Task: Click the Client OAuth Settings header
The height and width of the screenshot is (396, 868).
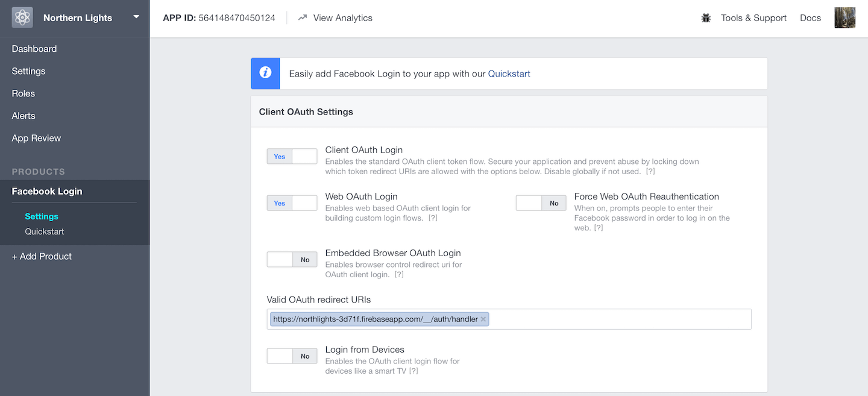Action: pos(306,112)
